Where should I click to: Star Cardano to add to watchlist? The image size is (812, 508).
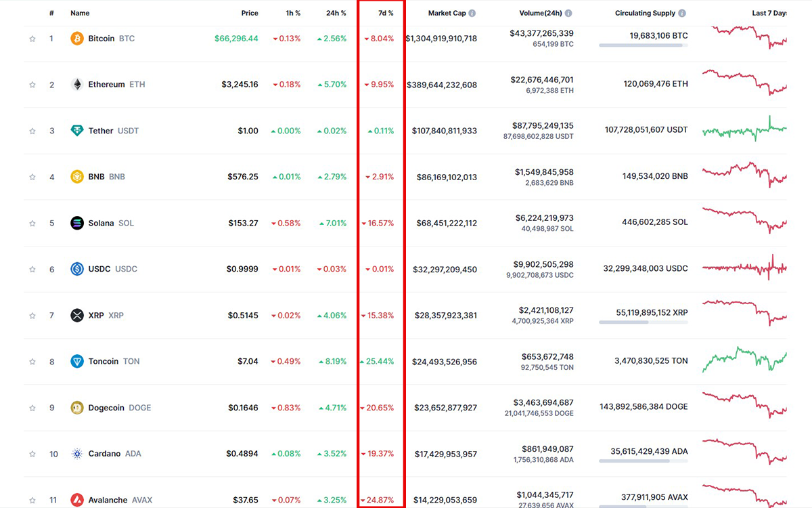pyautogui.click(x=32, y=454)
